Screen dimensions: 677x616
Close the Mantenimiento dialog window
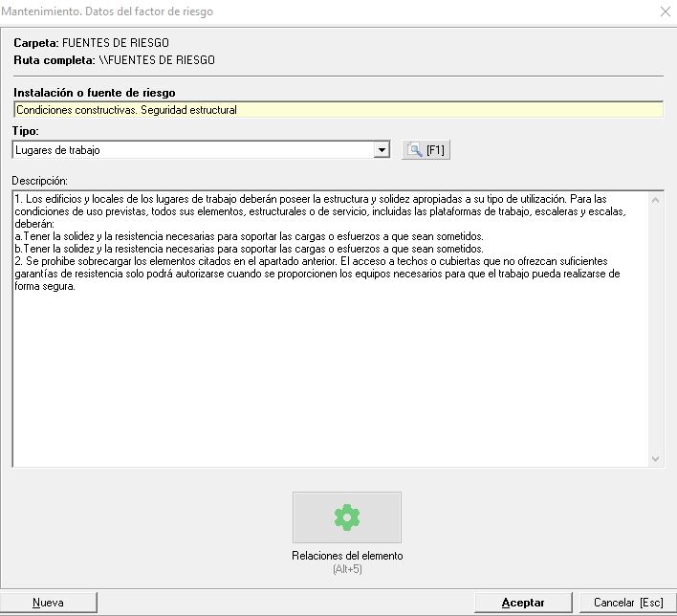coord(665,11)
